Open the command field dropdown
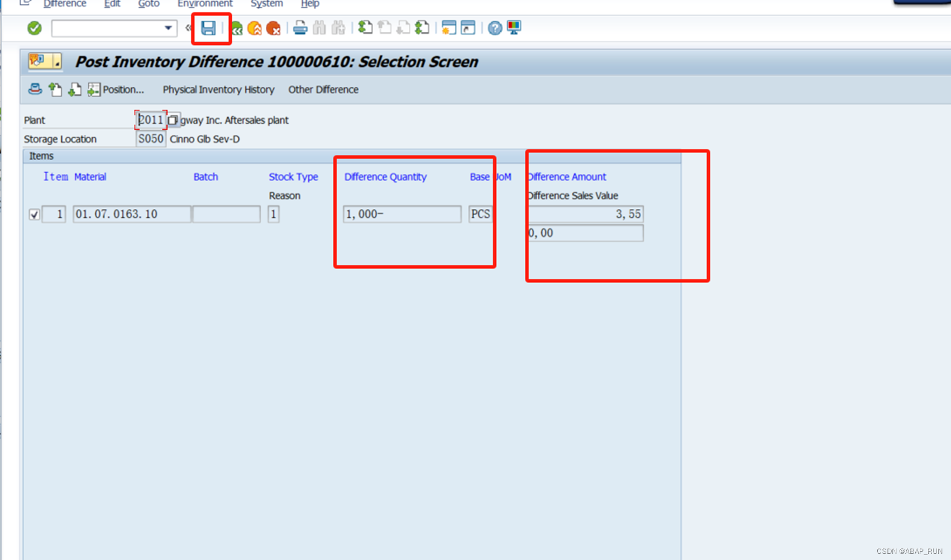This screenshot has height=560, width=951. [x=167, y=28]
